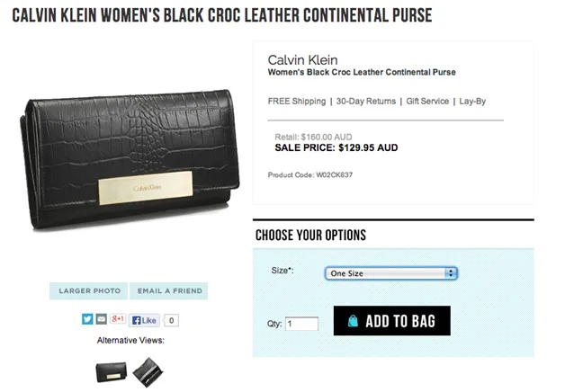Click the Choose Your Options heading
565x392 pixels.
(x=310, y=236)
